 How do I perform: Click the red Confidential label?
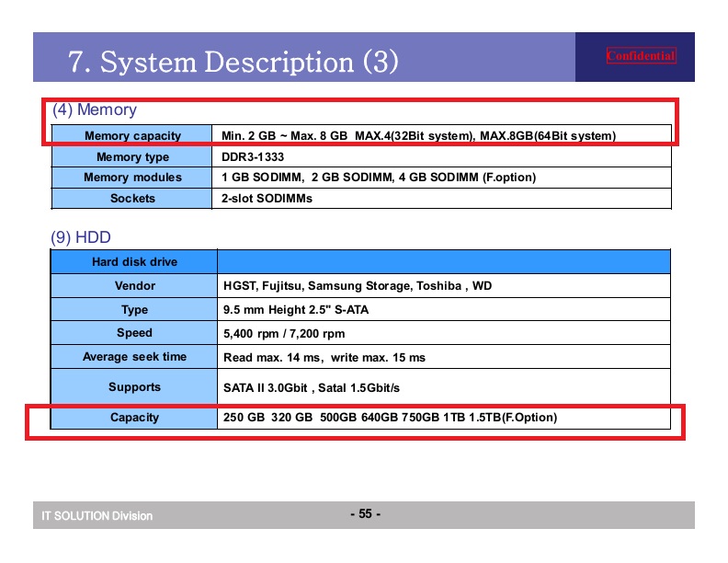tap(641, 56)
